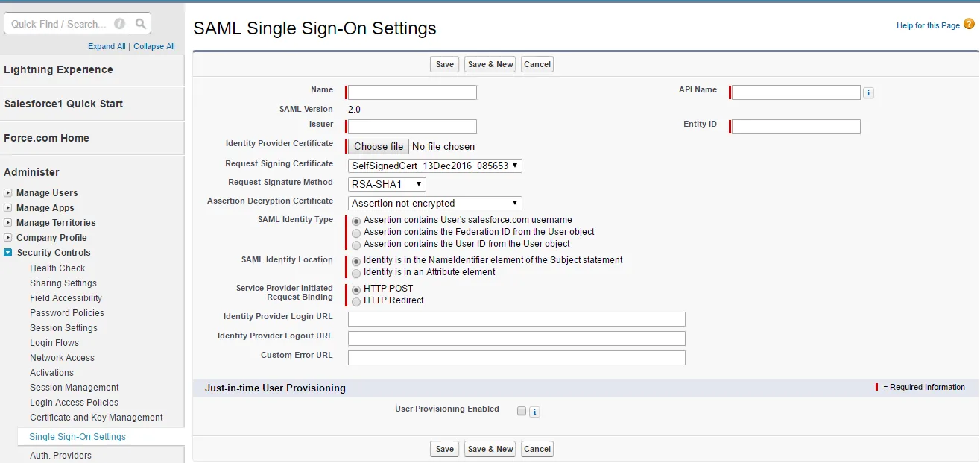Open the Assertion Decryption Certificate dropdown
The height and width of the screenshot is (463, 980).
pos(435,203)
